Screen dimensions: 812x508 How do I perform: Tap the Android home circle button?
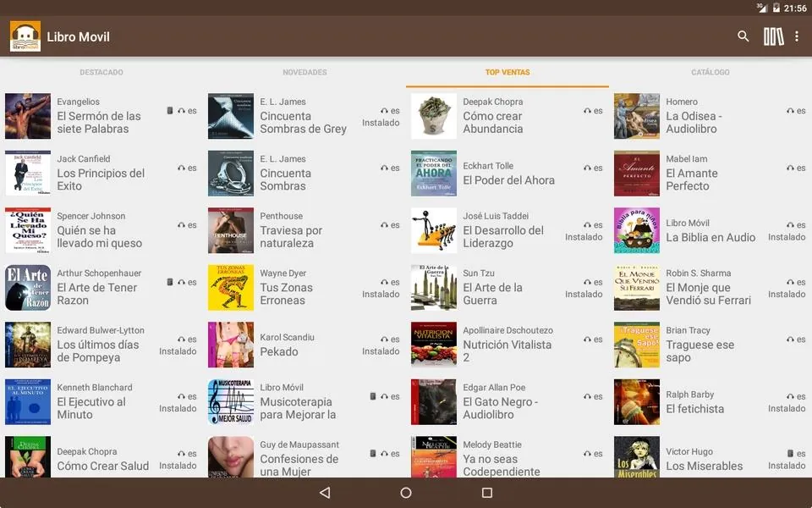click(x=406, y=493)
